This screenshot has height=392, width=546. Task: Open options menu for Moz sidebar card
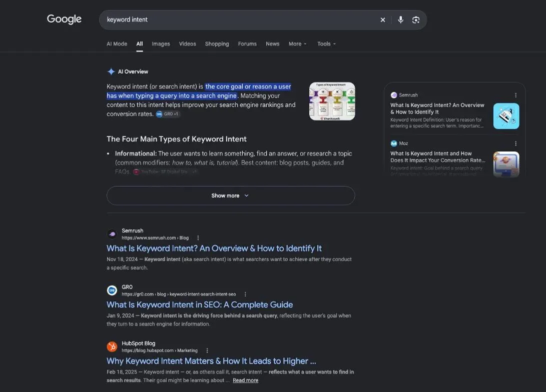[x=515, y=143]
